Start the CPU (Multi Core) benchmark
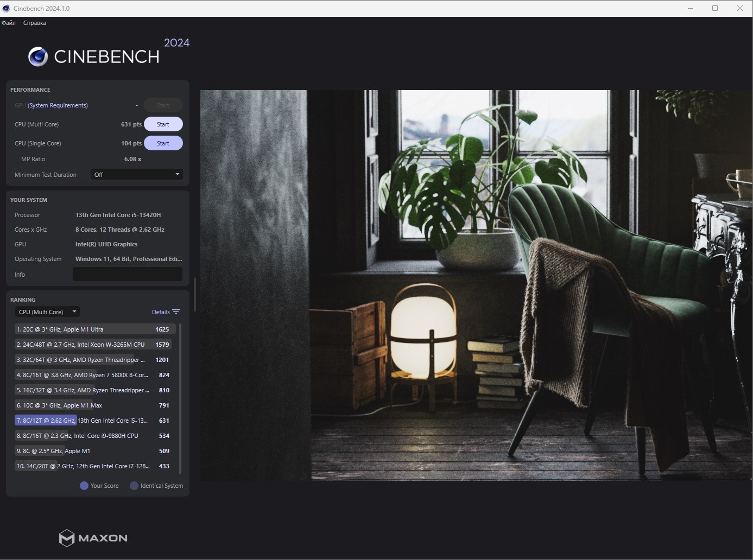The image size is (753, 560). coord(163,124)
